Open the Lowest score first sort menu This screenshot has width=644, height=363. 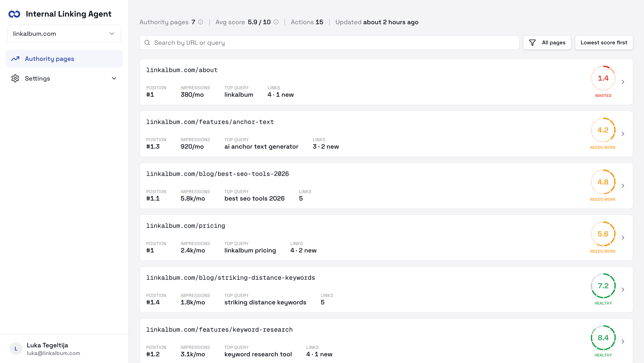point(604,43)
